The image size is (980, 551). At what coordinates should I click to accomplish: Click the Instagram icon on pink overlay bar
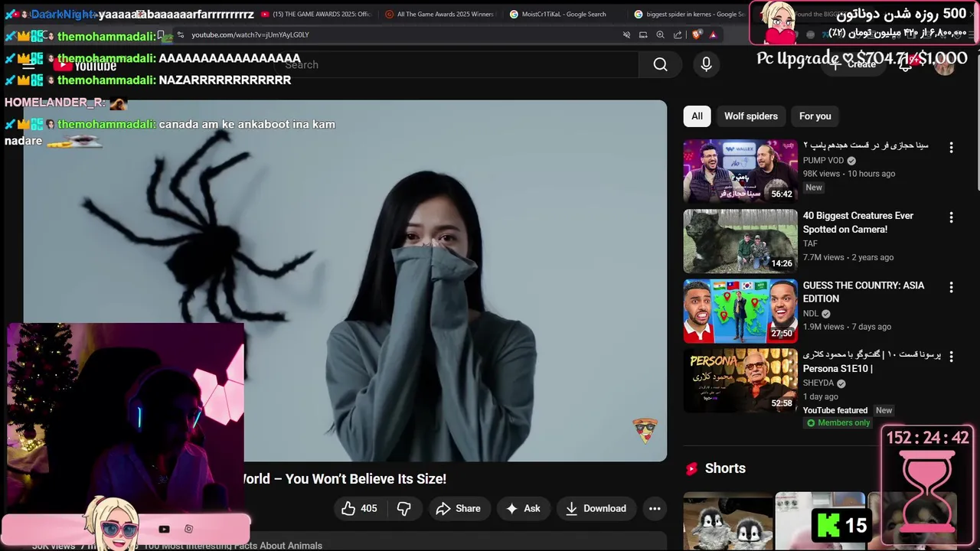pyautogui.click(x=188, y=529)
